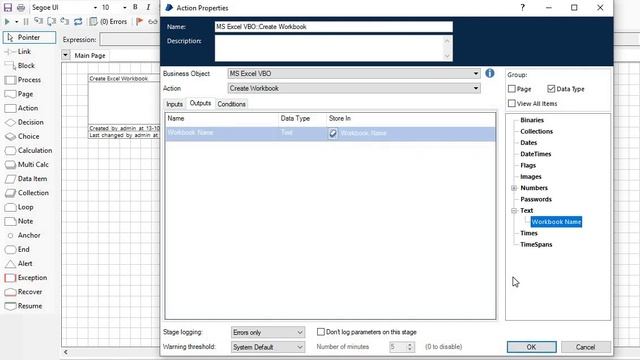
Task: Click the Save icon in the toolbar
Action: (8, 7)
